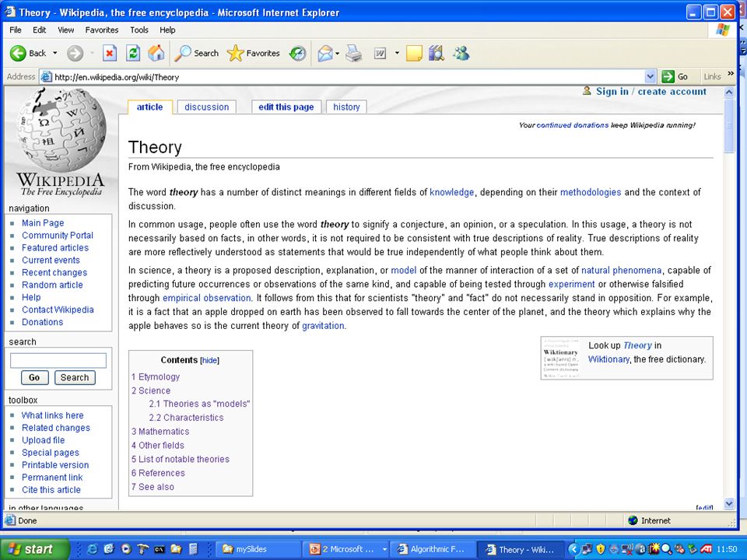
Task: Open the View menu
Action: pyautogui.click(x=65, y=30)
